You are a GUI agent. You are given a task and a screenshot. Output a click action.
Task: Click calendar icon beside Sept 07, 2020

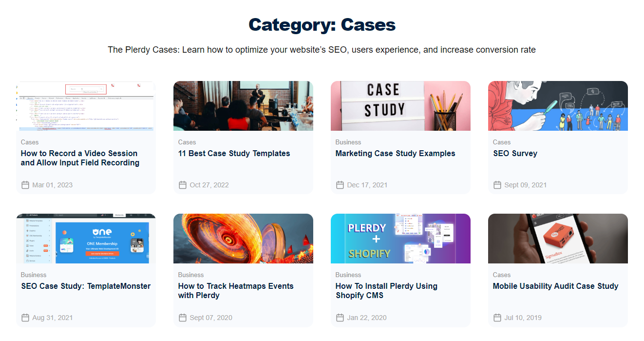[x=183, y=318]
